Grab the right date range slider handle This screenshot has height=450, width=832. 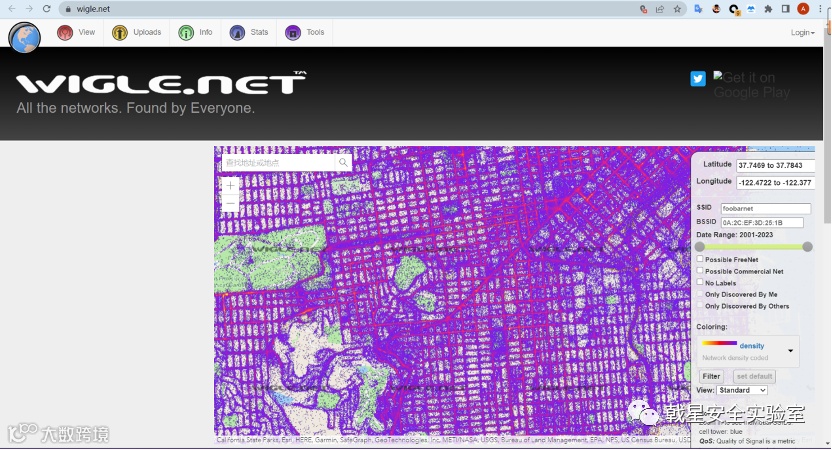coord(808,247)
